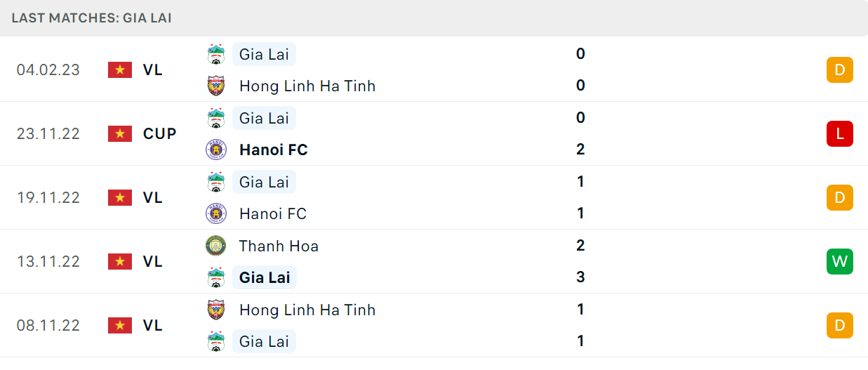Open Hong Linh Ha Tinh in 08.11.22 row
The height and width of the screenshot is (370, 868).
[307, 310]
